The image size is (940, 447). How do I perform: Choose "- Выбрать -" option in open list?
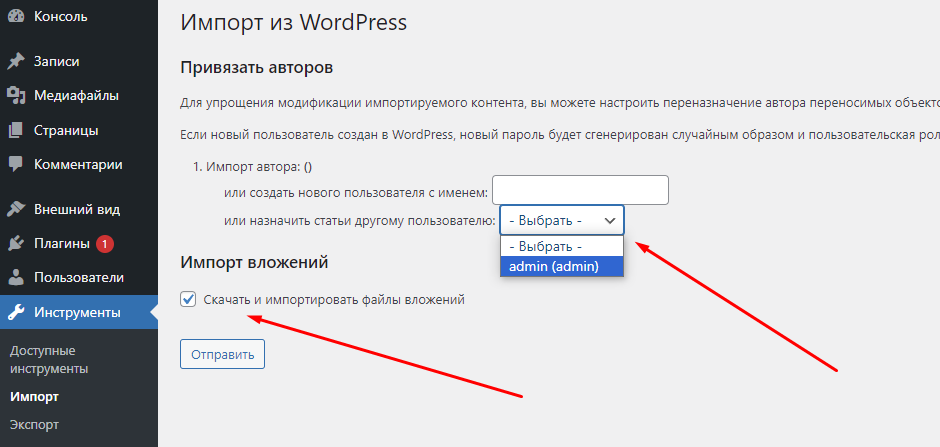coord(562,246)
